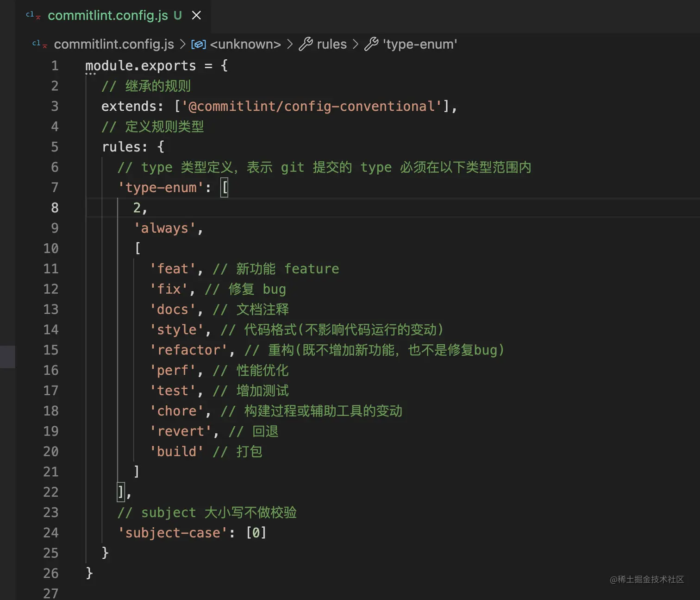Expand the breadcrumb chevron after commitlint.config.js

coord(181,44)
